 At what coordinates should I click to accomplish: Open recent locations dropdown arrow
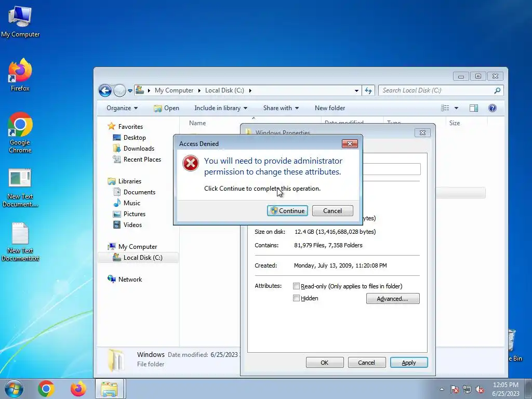130,91
